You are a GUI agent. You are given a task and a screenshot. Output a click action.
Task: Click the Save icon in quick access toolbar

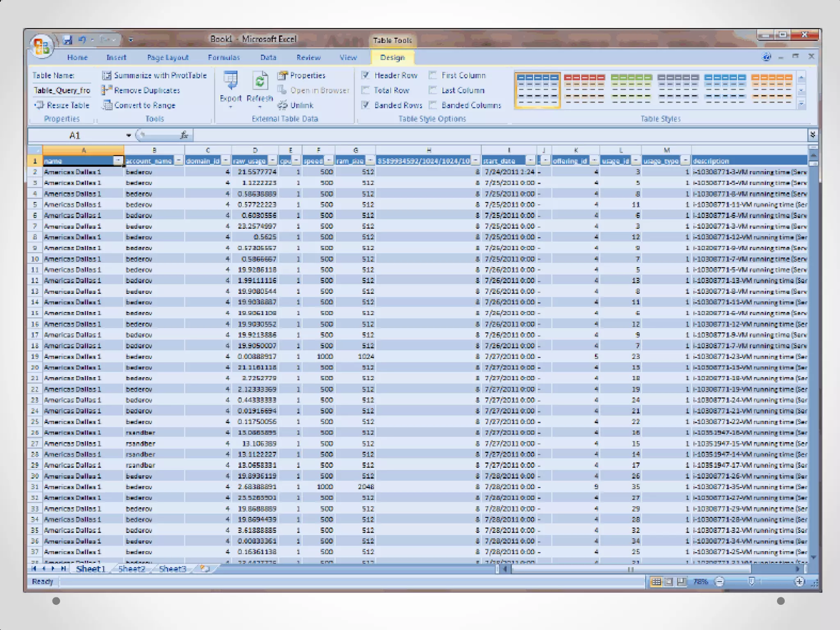67,40
